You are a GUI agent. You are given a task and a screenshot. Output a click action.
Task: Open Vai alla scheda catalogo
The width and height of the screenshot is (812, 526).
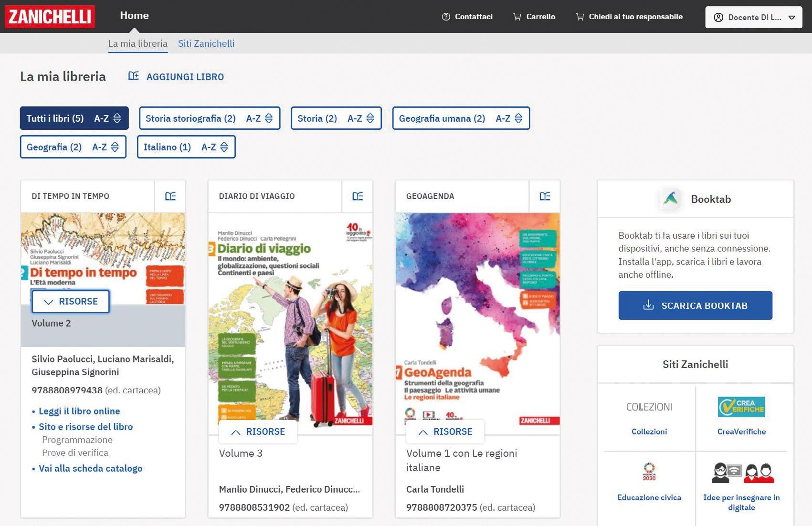91,468
